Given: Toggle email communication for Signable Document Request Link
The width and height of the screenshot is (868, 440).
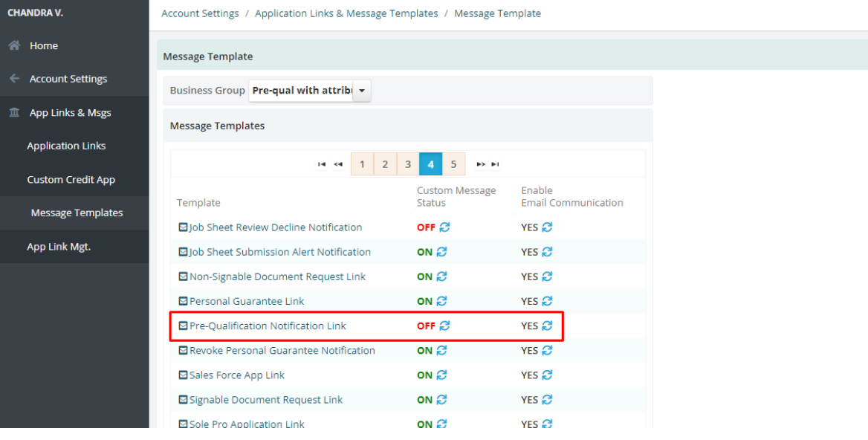Looking at the screenshot, I should coord(547,400).
